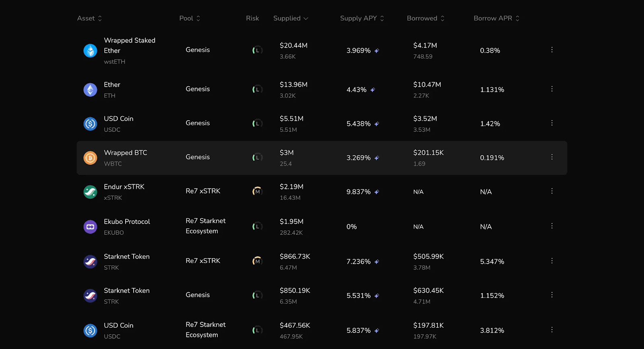
Task: Click the sparkle icon next to 5.837% APY
Action: (377, 331)
